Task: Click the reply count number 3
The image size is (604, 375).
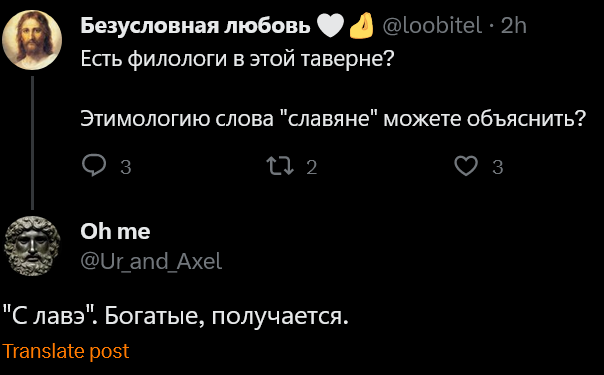Action: click(x=126, y=167)
